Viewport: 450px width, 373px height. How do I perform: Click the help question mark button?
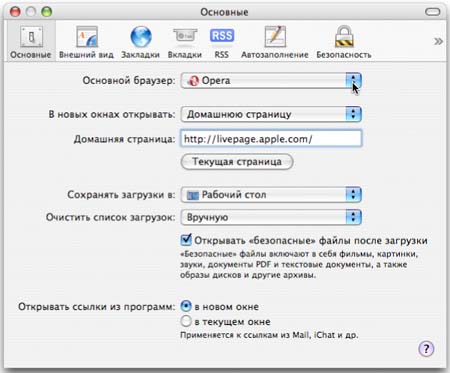point(426,349)
